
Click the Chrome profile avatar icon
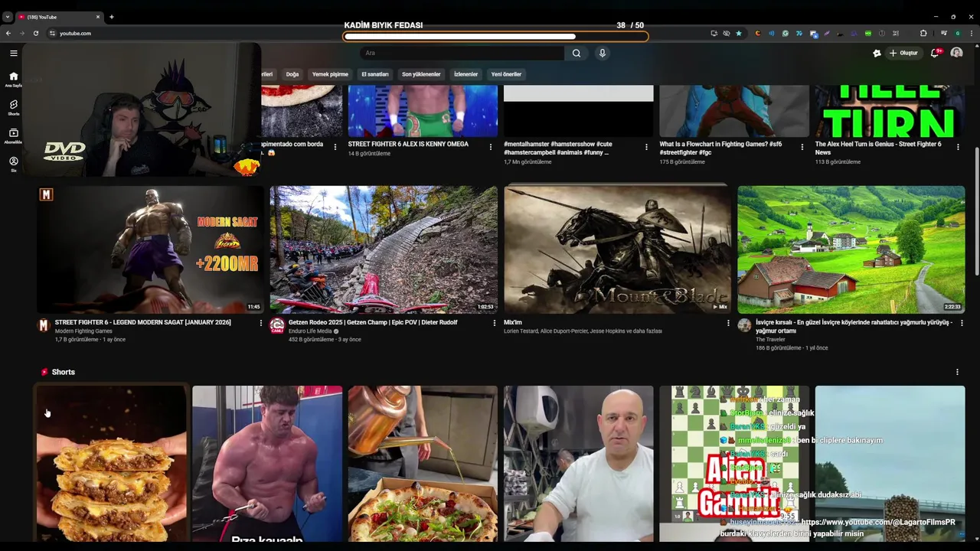(957, 33)
